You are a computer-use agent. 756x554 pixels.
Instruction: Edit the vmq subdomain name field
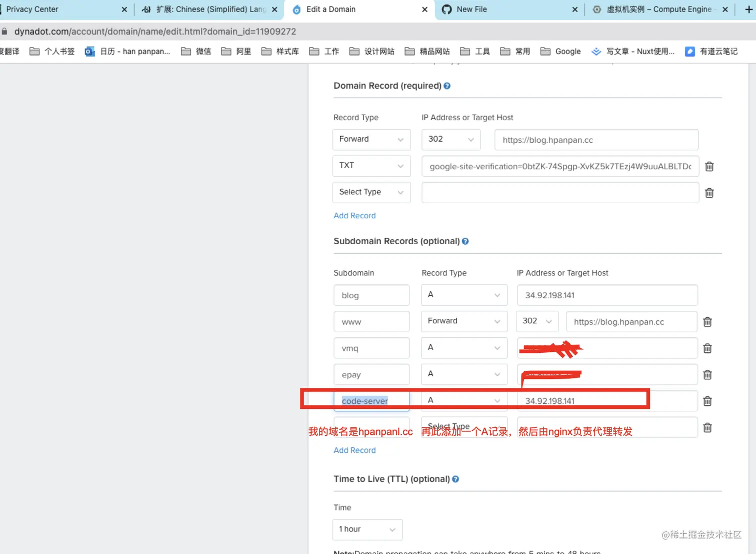(x=371, y=348)
